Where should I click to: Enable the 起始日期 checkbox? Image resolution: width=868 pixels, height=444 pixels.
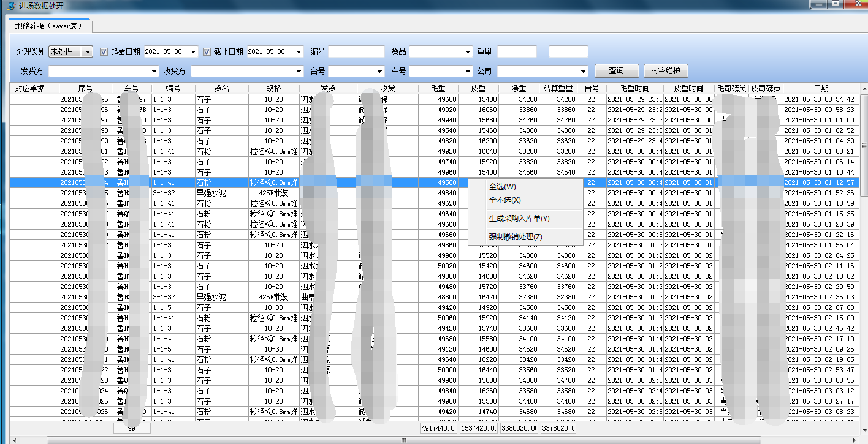(x=104, y=52)
